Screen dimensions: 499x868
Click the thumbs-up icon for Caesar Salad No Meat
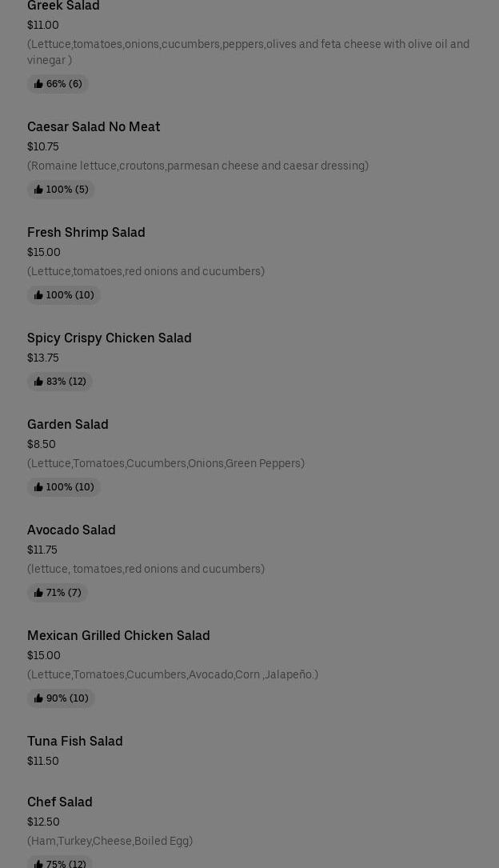(x=38, y=190)
